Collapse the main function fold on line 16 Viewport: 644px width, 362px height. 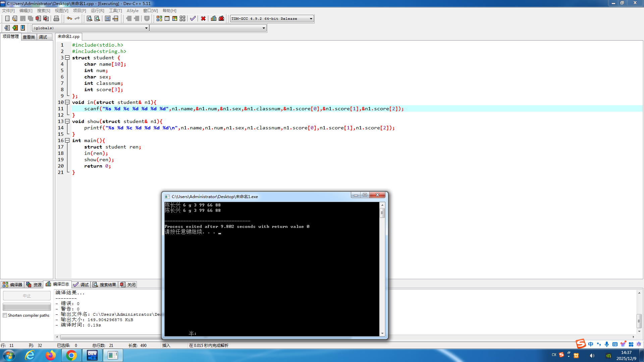coord(67,140)
